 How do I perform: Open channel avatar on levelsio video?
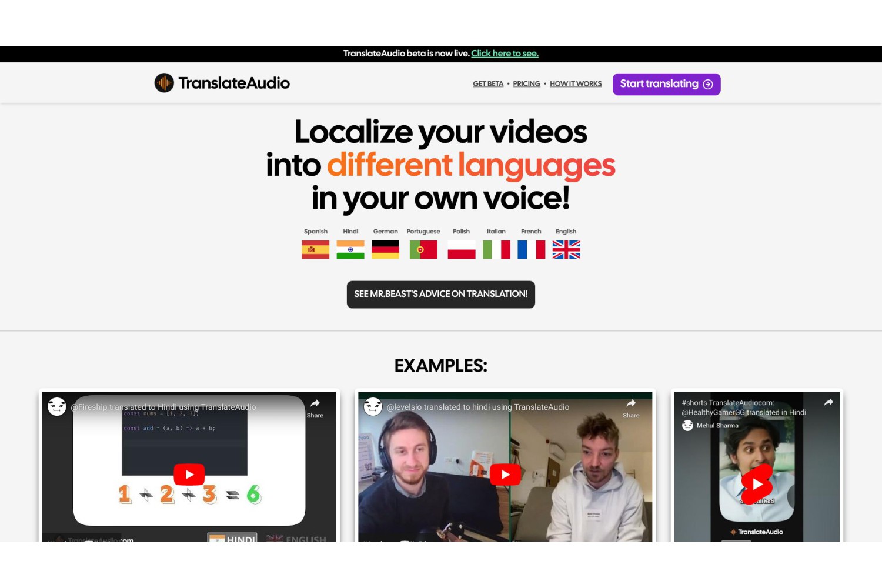[373, 407]
